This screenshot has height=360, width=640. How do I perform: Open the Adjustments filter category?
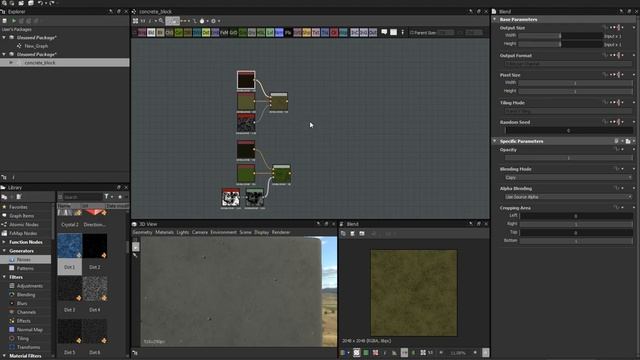pos(29,286)
